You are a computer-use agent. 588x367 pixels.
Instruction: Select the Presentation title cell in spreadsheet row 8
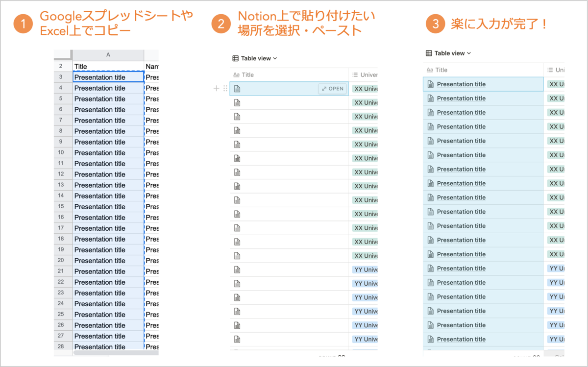tap(108, 131)
